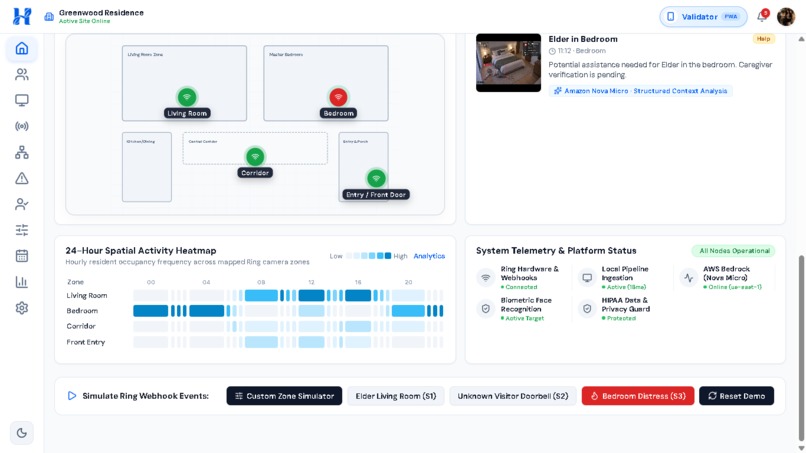The image size is (806, 453).
Task: Select the Corridor camera node
Action: click(x=255, y=156)
